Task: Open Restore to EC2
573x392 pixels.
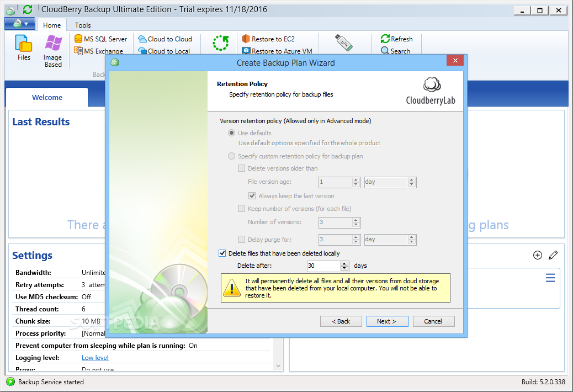Action: [x=268, y=39]
